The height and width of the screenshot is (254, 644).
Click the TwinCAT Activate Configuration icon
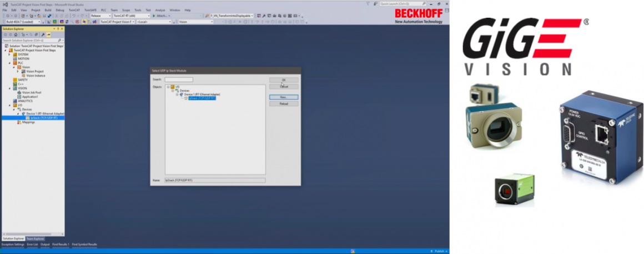pyautogui.click(x=49, y=22)
